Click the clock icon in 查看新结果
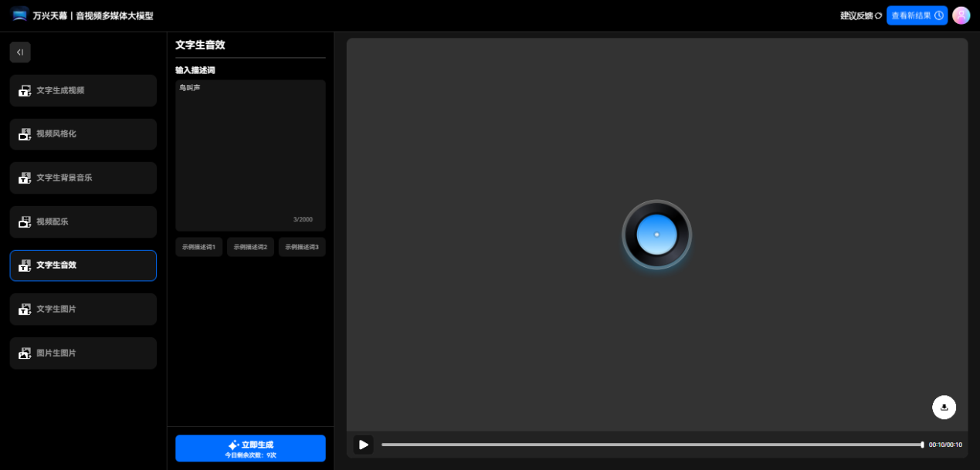The width and height of the screenshot is (980, 470). (x=939, y=15)
